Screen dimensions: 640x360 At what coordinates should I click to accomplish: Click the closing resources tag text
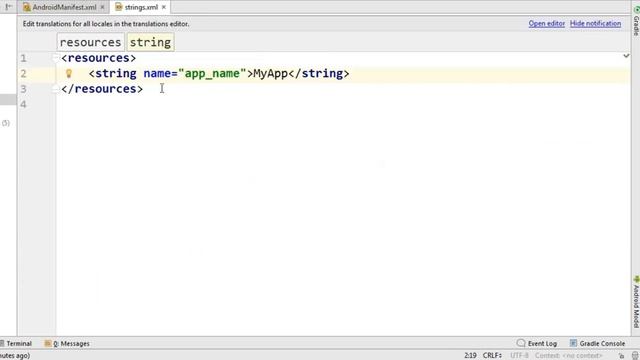click(x=102, y=89)
